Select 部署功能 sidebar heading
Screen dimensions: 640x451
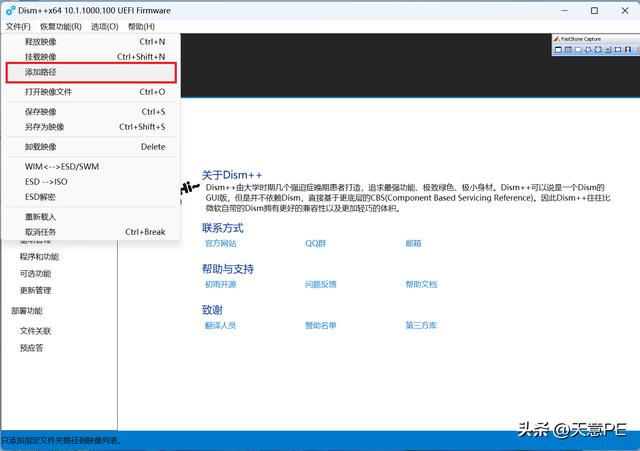(x=27, y=311)
